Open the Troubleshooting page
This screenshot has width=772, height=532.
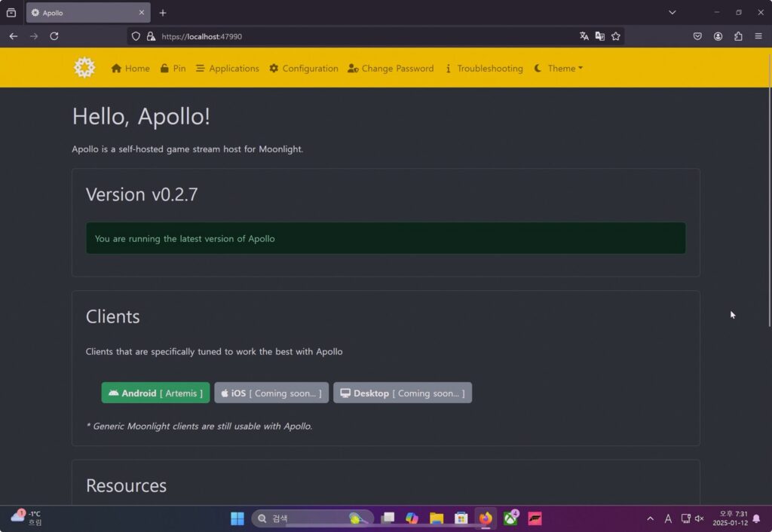(x=484, y=69)
